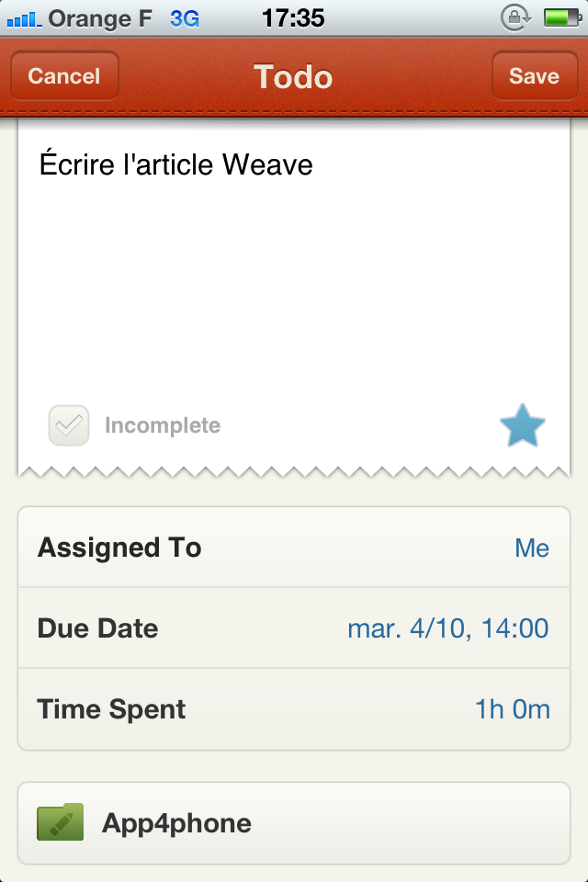Open the Time Spent row

[x=294, y=709]
